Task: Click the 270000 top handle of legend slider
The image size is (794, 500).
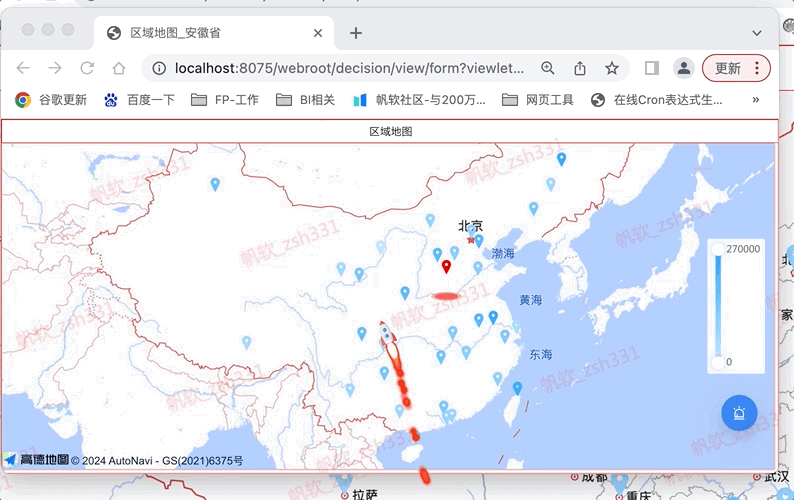Action: 718,249
